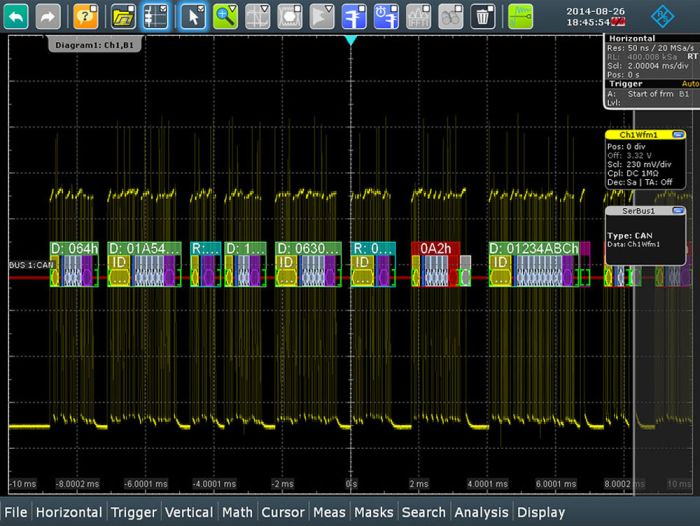Select the pointer selection tool
700x526 pixels.
click(193, 17)
